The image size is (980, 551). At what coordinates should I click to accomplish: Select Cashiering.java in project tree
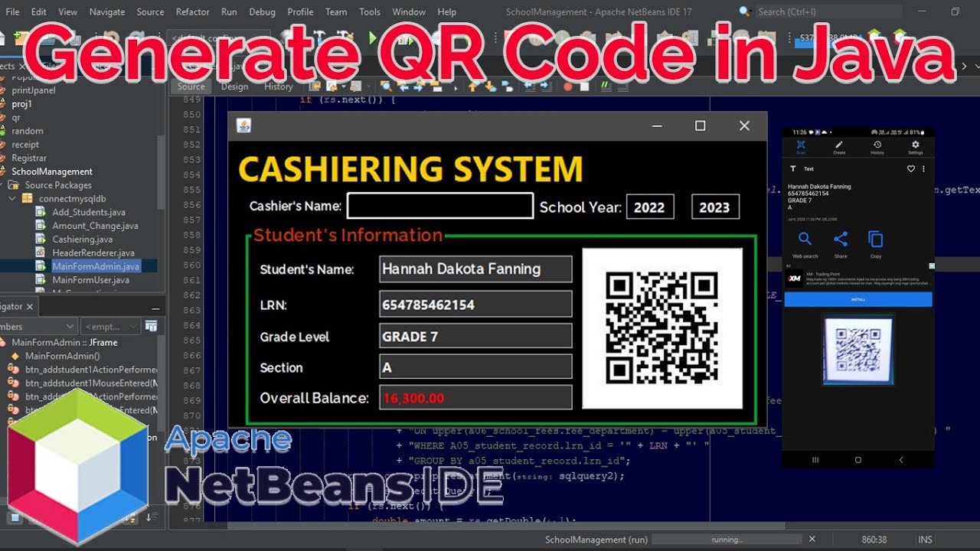point(83,240)
